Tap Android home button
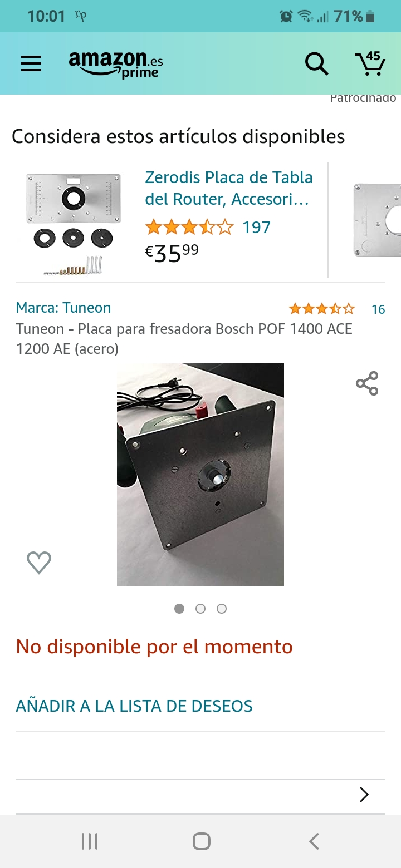The height and width of the screenshot is (868, 401). (x=202, y=841)
